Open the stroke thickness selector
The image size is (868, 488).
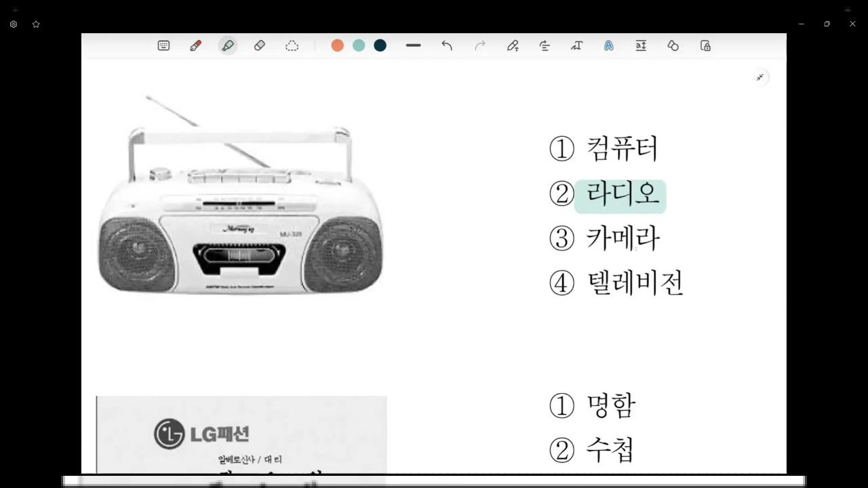pyautogui.click(x=414, y=45)
